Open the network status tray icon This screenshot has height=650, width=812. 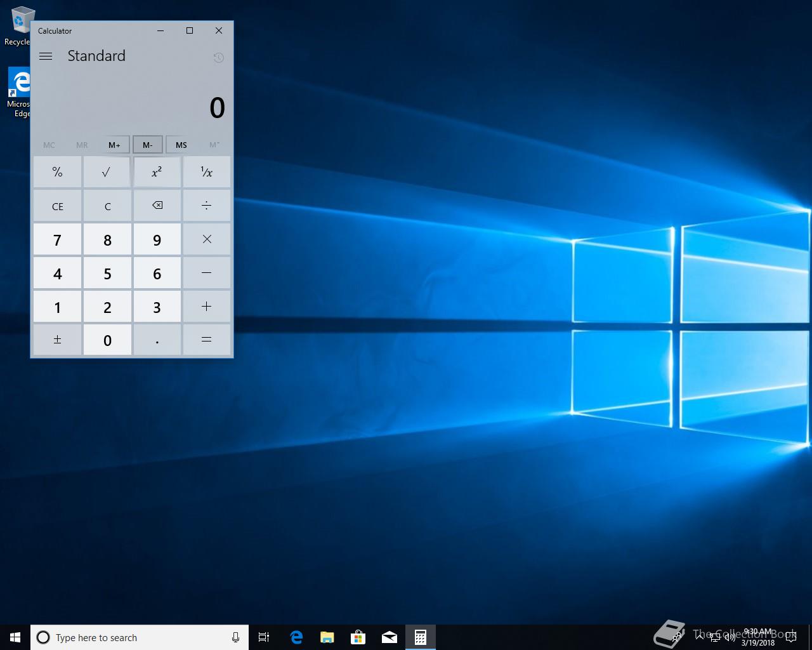coord(714,637)
